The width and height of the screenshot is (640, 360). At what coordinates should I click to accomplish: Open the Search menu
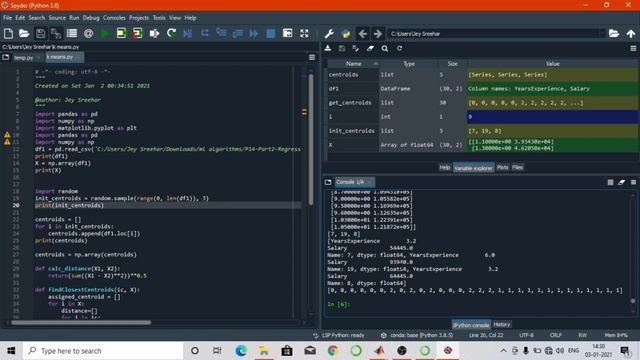click(x=37, y=18)
